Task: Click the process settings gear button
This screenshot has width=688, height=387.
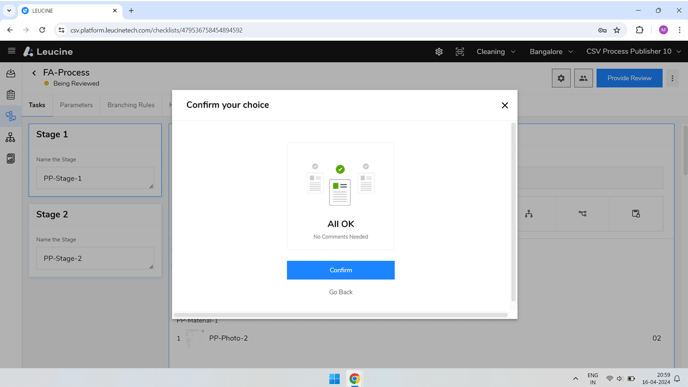Action: [x=561, y=78]
